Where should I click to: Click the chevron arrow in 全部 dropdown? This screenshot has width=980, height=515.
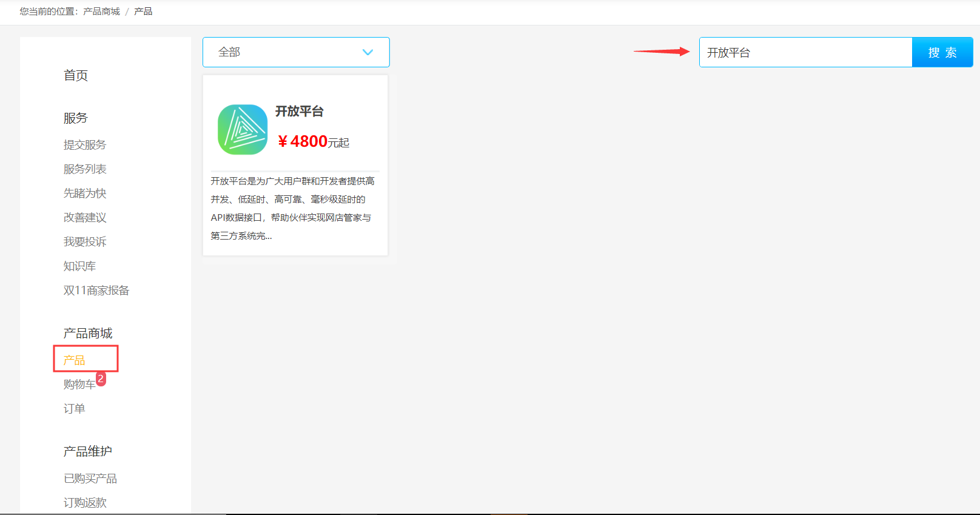(x=367, y=52)
